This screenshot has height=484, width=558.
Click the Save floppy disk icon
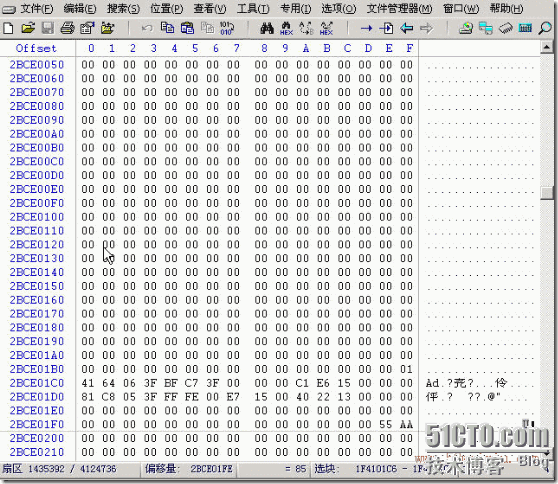coord(48,28)
